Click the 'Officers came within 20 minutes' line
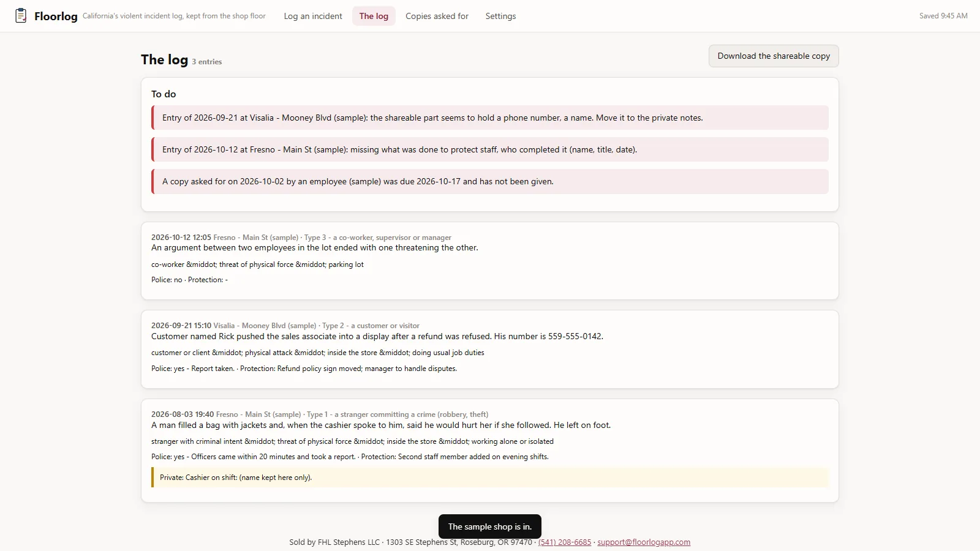The image size is (980, 551). coord(350,457)
